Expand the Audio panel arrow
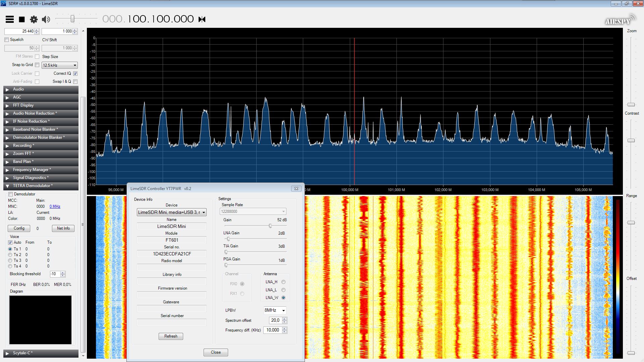The height and width of the screenshot is (362, 644). 7,89
